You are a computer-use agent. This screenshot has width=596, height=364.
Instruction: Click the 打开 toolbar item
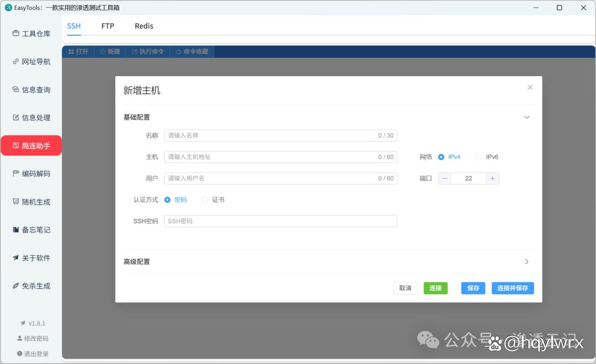tap(78, 51)
